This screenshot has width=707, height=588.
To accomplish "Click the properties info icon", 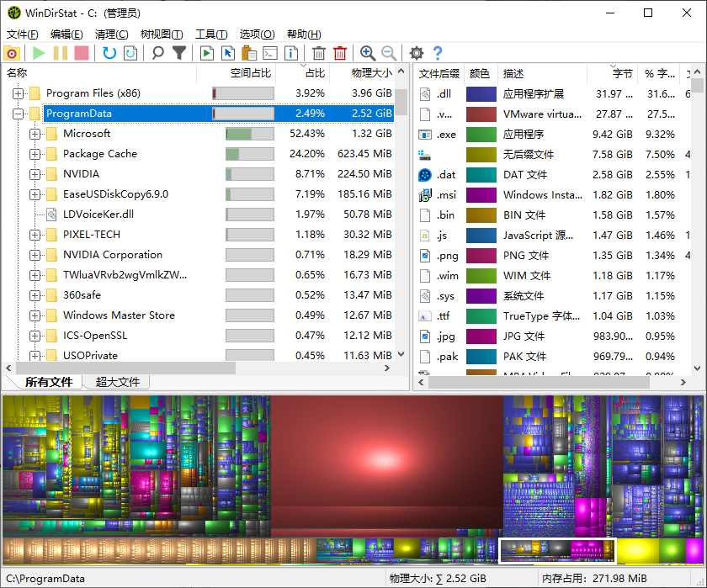I will (291, 53).
